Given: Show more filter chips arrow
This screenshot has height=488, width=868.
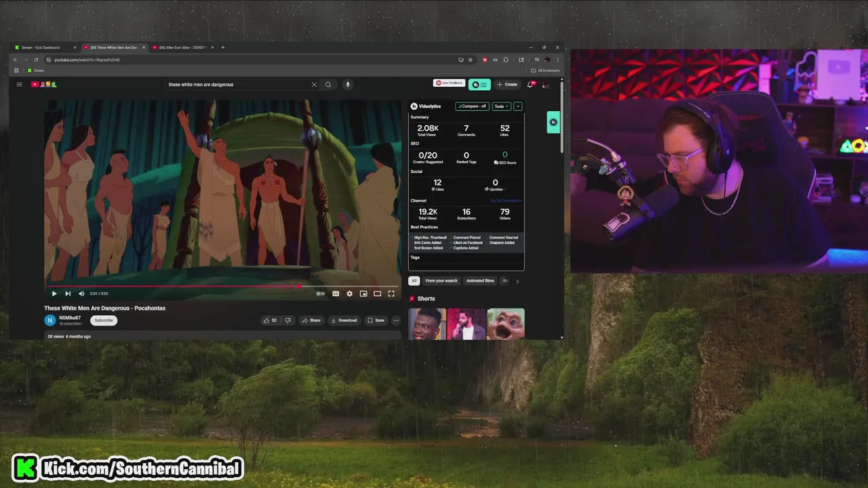Looking at the screenshot, I should [517, 281].
